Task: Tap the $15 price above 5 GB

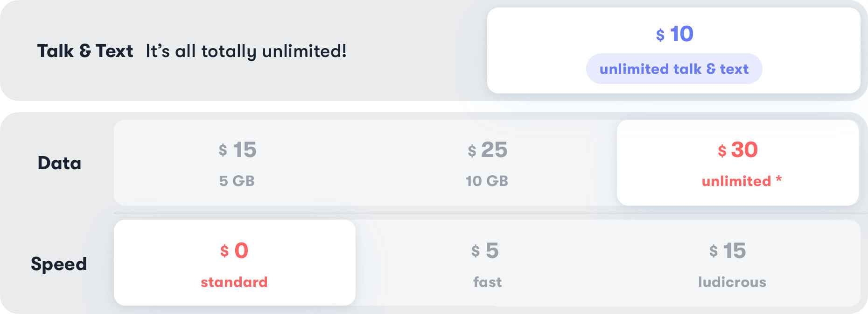Action: pyautogui.click(x=238, y=150)
